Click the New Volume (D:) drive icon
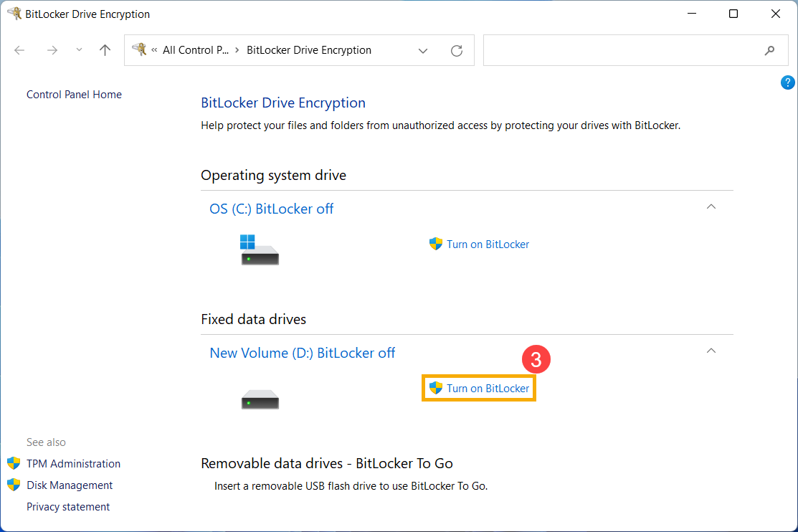 (260, 399)
